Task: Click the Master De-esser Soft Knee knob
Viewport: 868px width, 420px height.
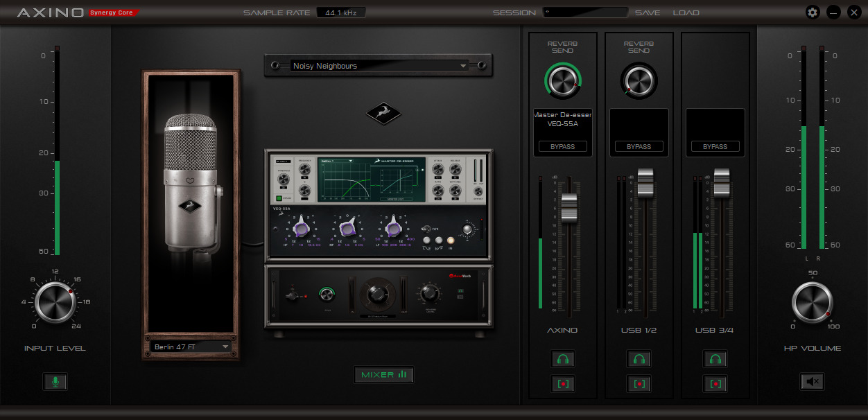Action: tap(455, 190)
